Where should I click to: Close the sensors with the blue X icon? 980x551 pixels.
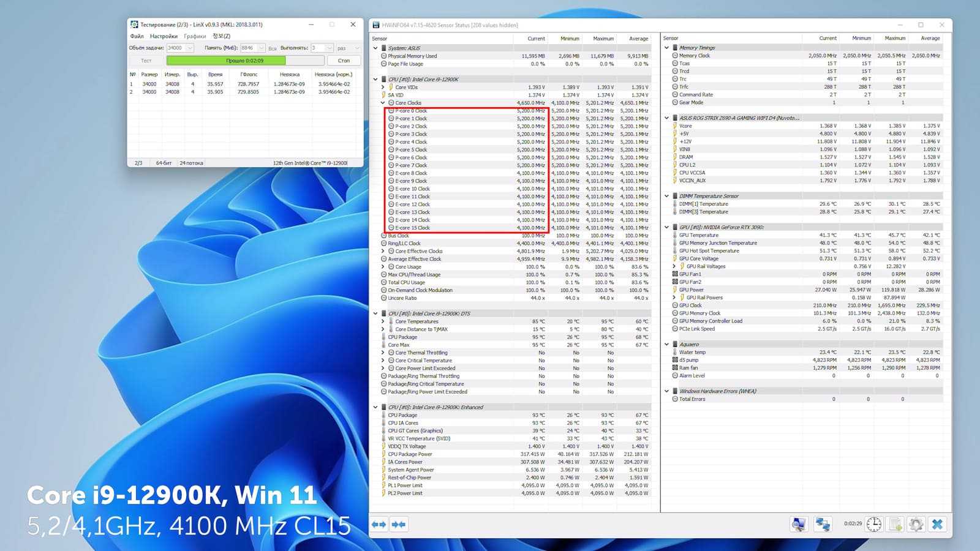pyautogui.click(x=937, y=525)
